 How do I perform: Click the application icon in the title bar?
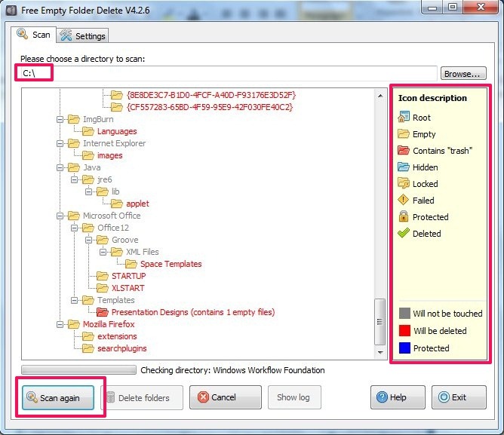11,11
